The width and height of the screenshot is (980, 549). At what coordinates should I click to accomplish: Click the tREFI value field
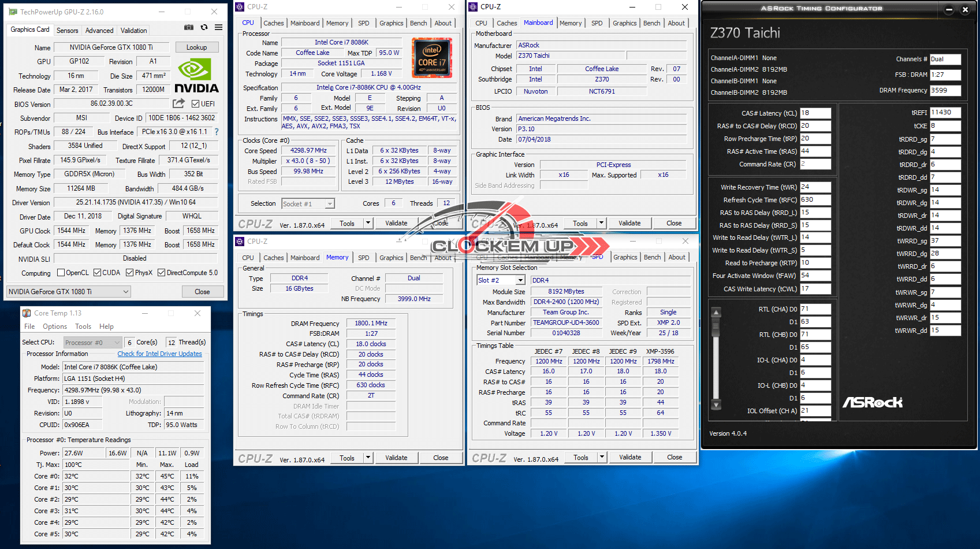pos(945,113)
